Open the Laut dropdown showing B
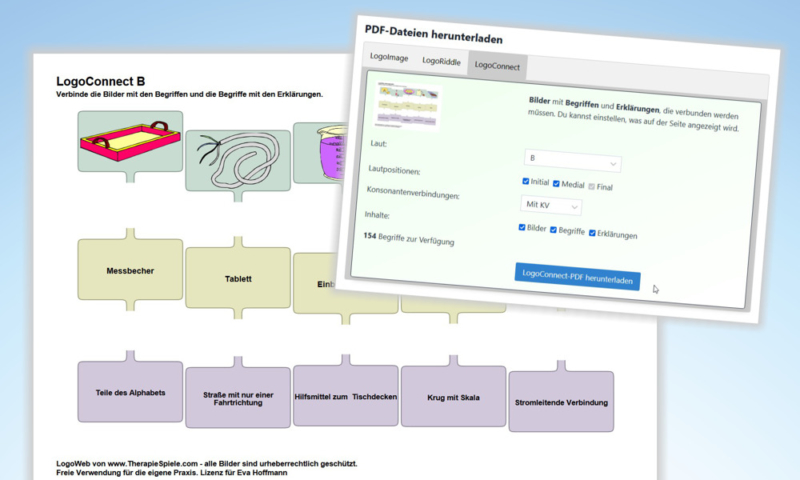 [572, 160]
